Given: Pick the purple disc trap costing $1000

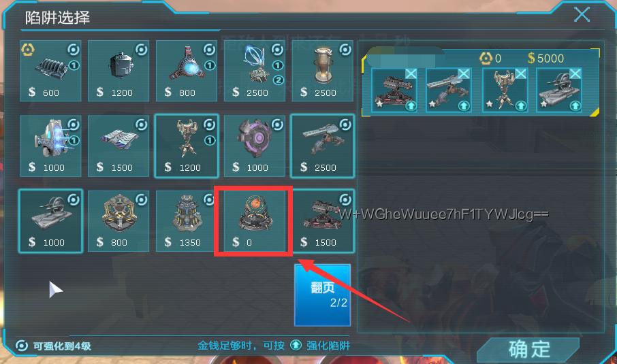Looking at the screenshot, I should pyautogui.click(x=254, y=146).
